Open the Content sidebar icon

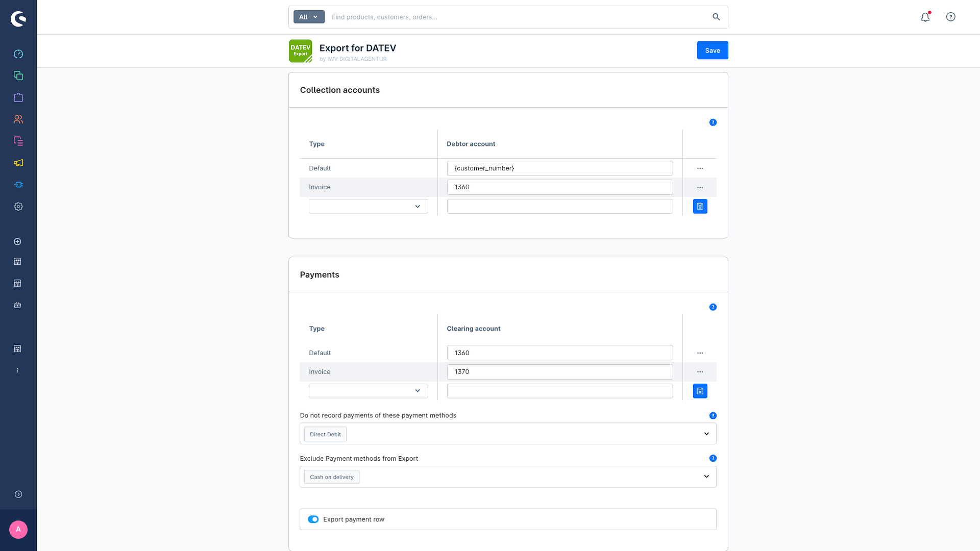pos(18,141)
